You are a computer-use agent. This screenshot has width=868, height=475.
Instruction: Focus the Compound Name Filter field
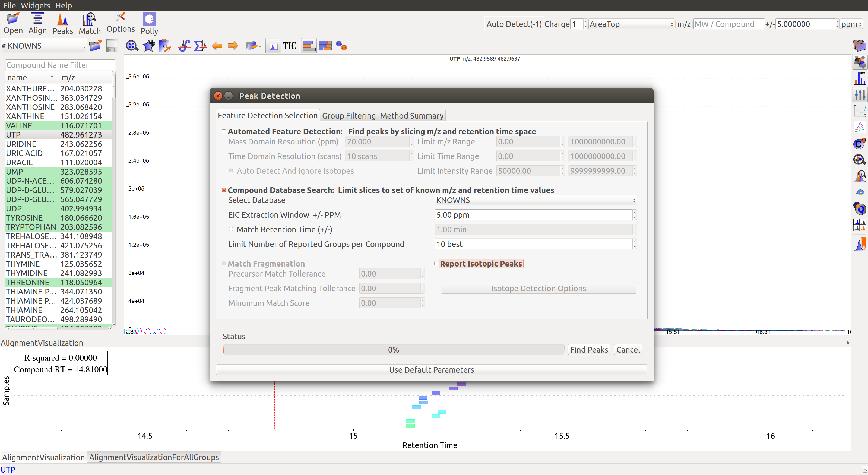coord(60,65)
